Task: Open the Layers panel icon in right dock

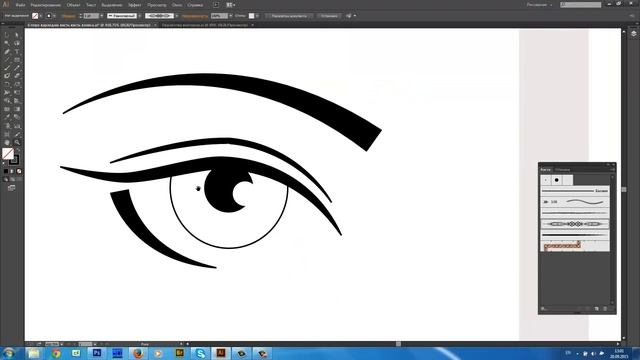Action: (633, 34)
